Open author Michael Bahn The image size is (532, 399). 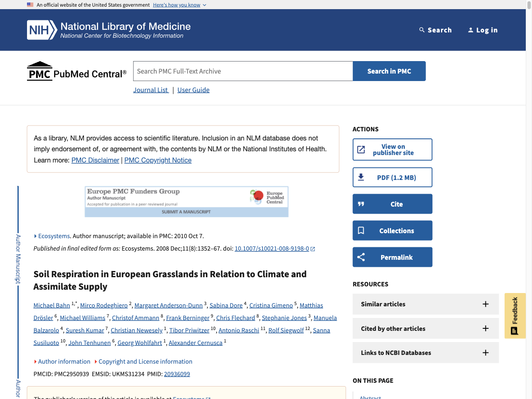pyautogui.click(x=52, y=305)
